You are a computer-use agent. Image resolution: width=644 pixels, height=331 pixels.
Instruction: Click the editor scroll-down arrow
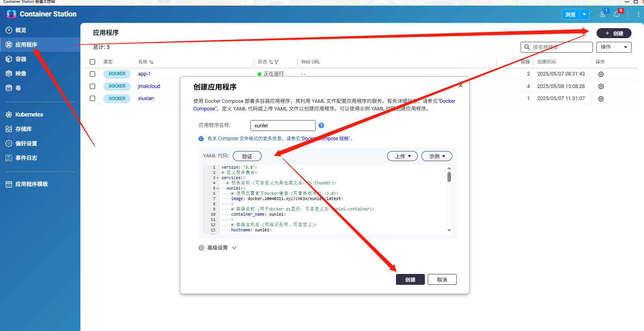point(449,230)
